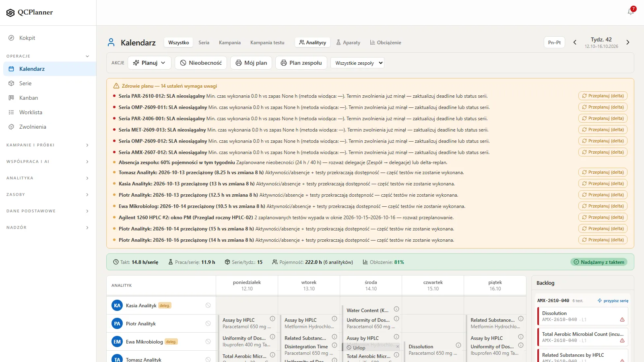This screenshot has width=644, height=362.
Task: Open Total Aerobic Microbial Count backlog card
Action: [583, 337]
